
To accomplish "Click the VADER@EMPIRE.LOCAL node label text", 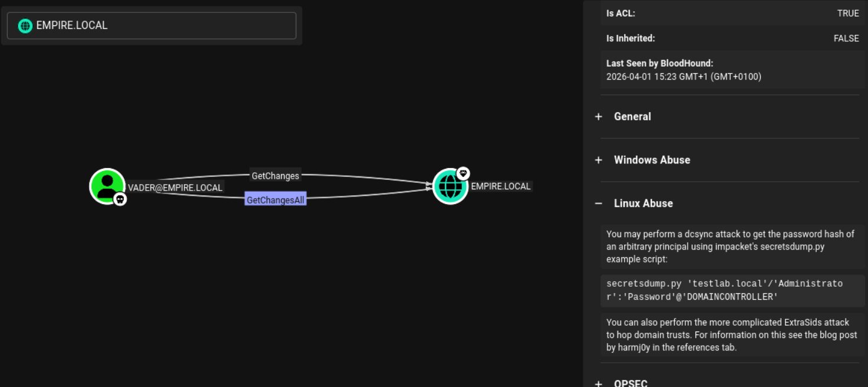I will click(177, 187).
